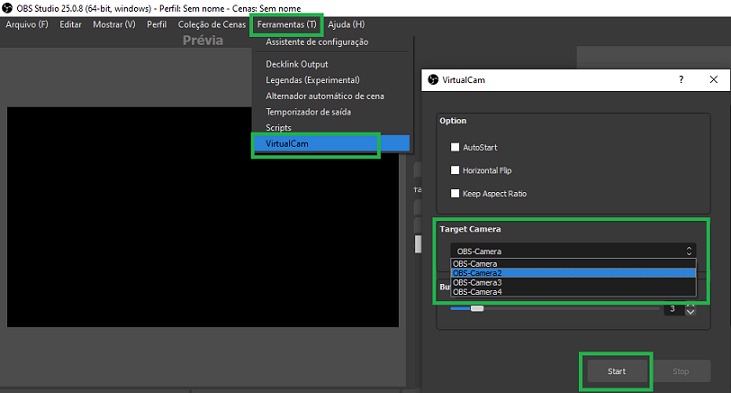Expand the Target Camera combo box

point(573,251)
